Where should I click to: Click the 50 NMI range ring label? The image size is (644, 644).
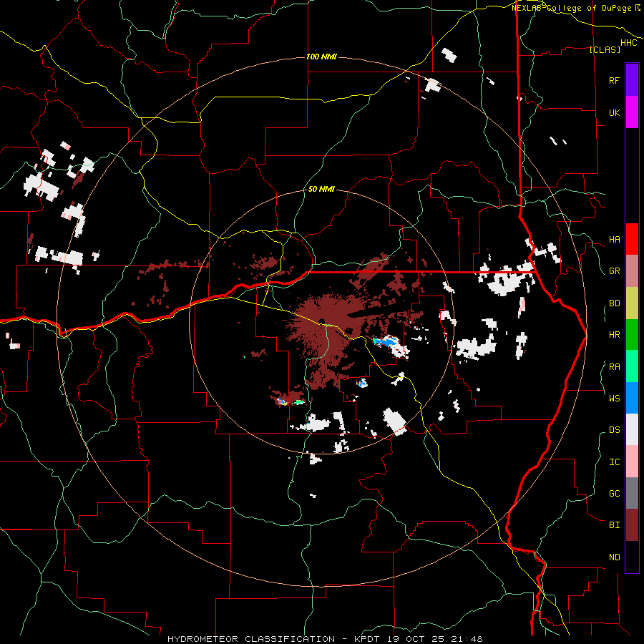321,189
